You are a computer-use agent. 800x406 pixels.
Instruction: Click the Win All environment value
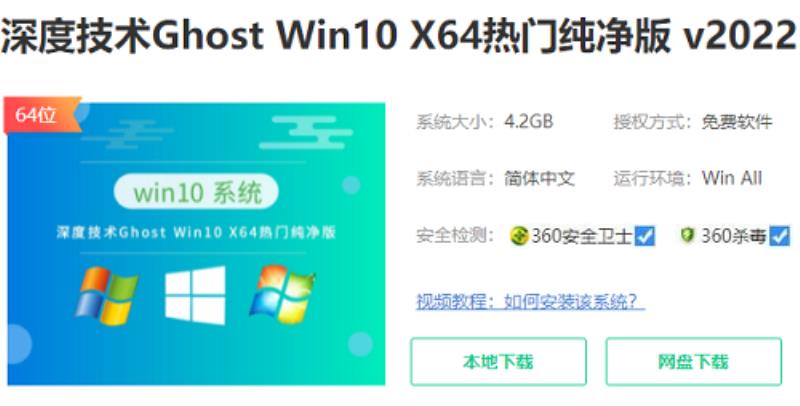pyautogui.click(x=732, y=179)
